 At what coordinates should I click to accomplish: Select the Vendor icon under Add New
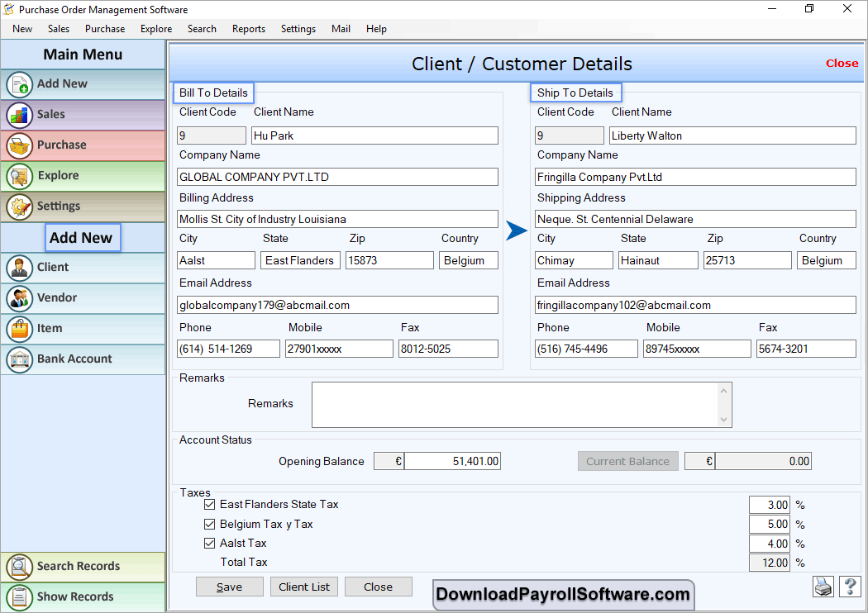pos(20,298)
